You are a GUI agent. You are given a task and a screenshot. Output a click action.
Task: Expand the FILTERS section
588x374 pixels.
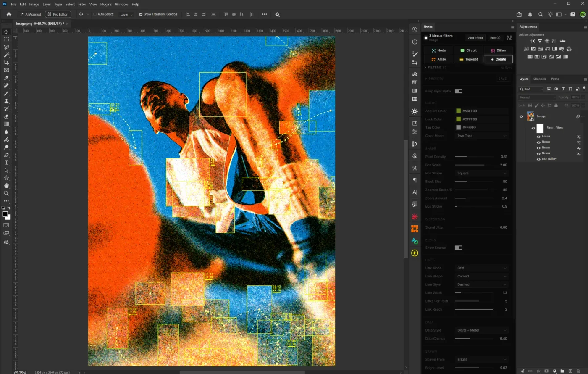436,68
